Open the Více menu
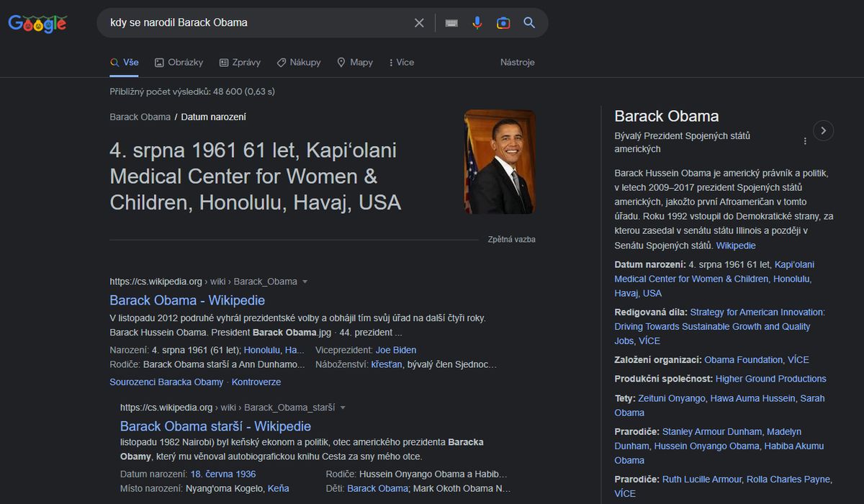The width and height of the screenshot is (864, 504). click(401, 63)
